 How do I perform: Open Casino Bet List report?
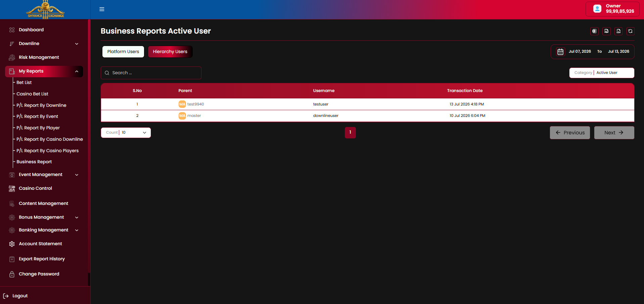pyautogui.click(x=32, y=94)
